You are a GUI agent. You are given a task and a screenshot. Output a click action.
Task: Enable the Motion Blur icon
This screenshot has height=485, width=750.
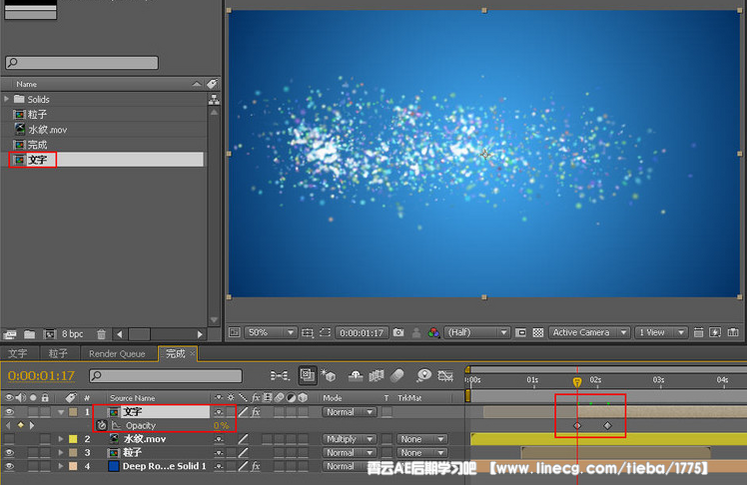click(397, 376)
